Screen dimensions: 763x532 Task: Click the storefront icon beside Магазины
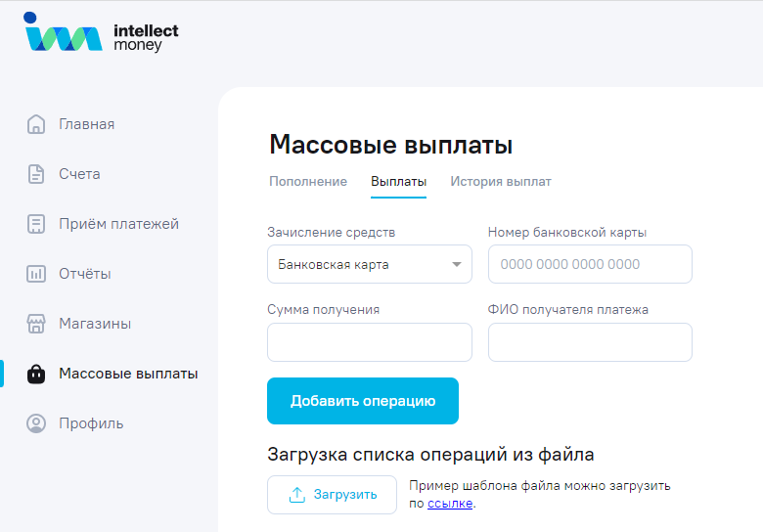(36, 324)
